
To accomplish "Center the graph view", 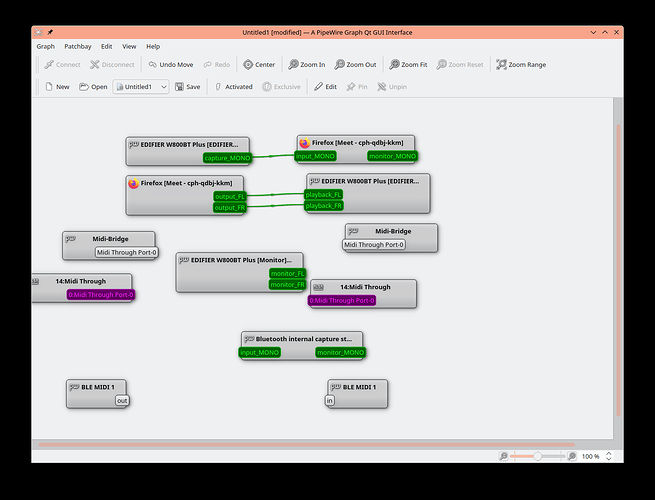I will (259, 65).
